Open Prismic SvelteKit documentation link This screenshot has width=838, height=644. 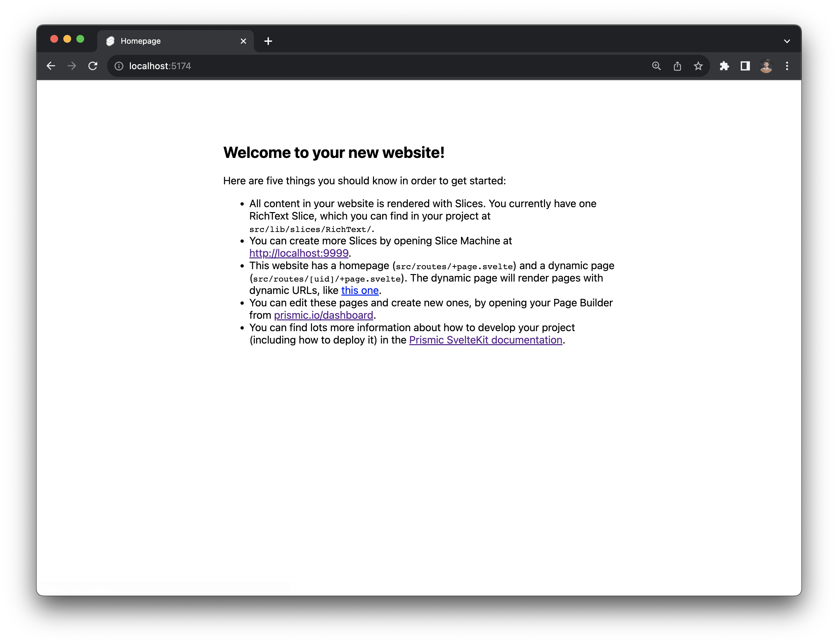(x=485, y=340)
